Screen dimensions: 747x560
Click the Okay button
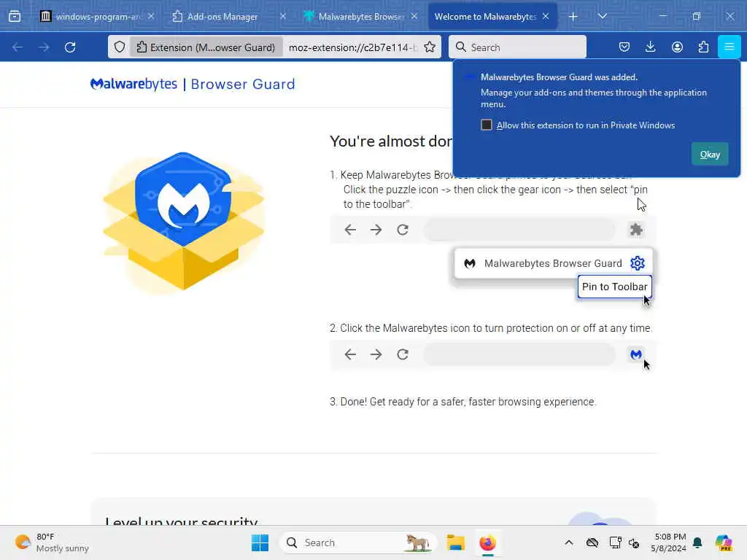click(710, 155)
